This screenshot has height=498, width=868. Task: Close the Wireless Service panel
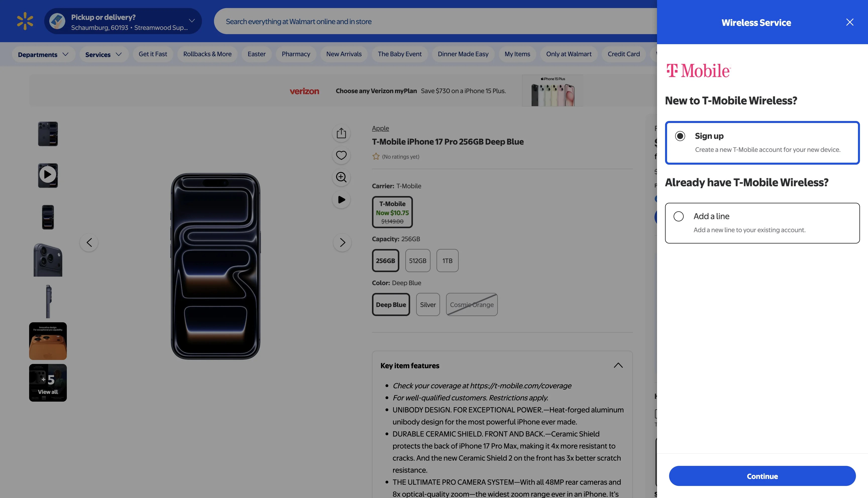849,22
